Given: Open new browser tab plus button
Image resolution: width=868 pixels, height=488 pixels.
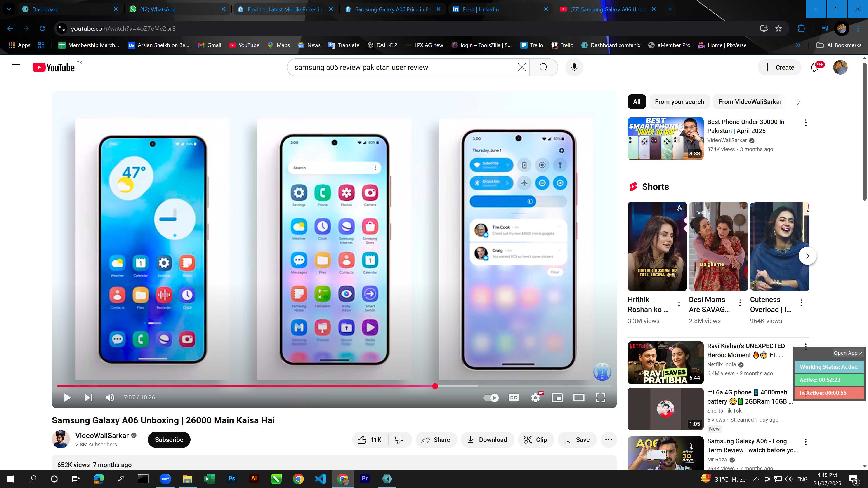Looking at the screenshot, I should coord(670,9).
